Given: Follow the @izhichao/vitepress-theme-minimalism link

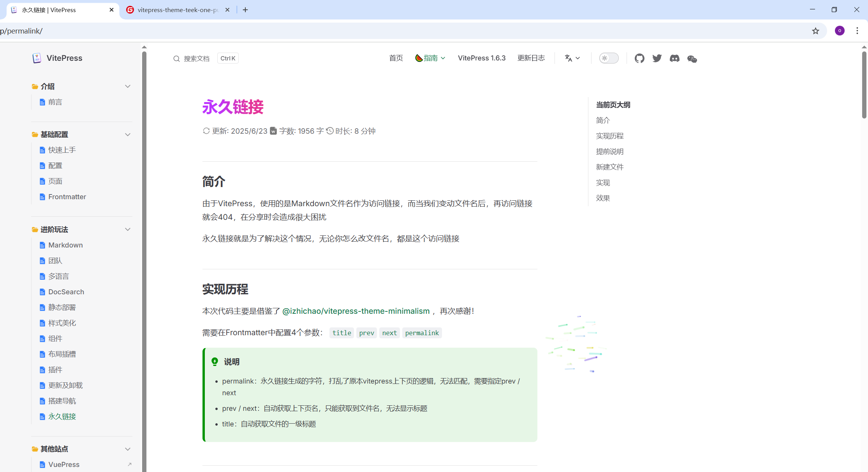Looking at the screenshot, I should 356,311.
